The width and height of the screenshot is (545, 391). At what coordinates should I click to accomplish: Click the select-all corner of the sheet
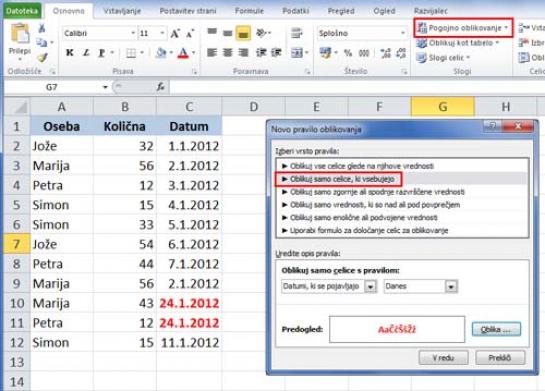[x=17, y=107]
